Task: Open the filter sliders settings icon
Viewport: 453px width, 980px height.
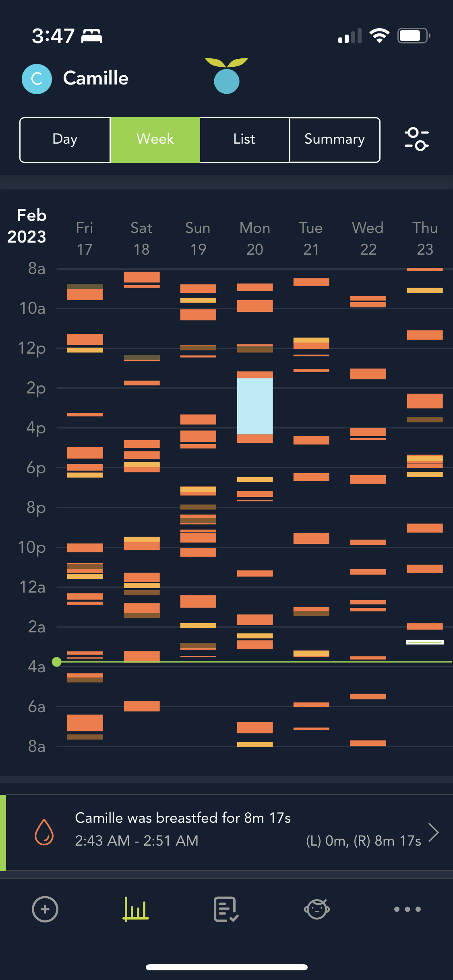Action: tap(416, 139)
